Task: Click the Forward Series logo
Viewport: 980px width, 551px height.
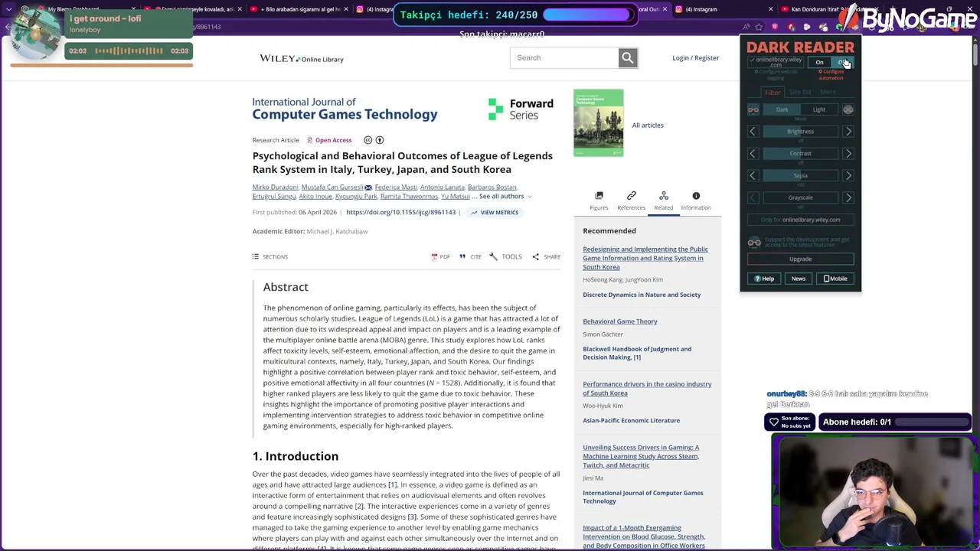Action: 521,109
